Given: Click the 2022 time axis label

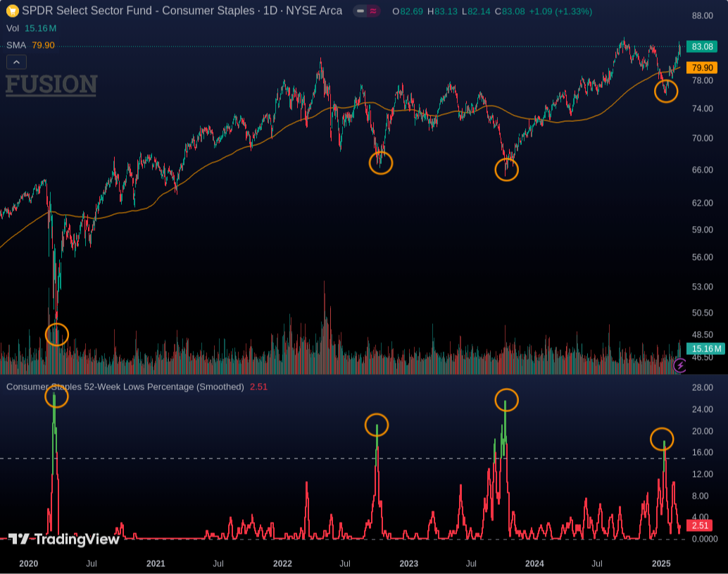Looking at the screenshot, I should [282, 563].
